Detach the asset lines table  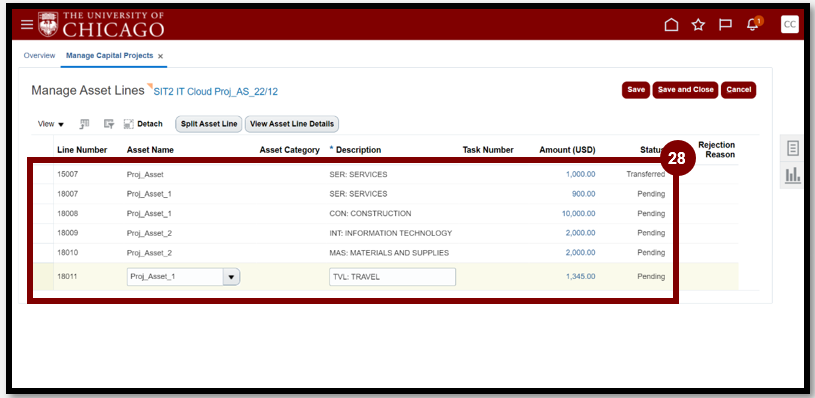pyautogui.click(x=143, y=124)
